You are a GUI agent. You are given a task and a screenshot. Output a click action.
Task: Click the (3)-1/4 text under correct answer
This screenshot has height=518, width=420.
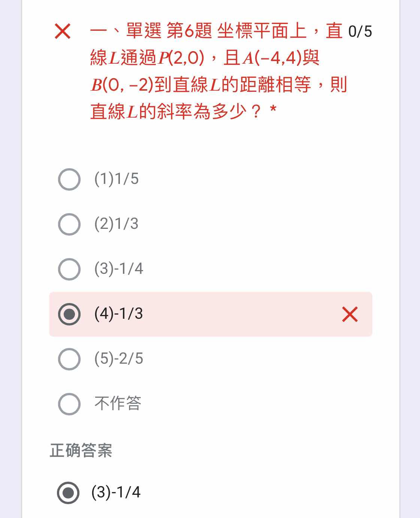click(116, 492)
